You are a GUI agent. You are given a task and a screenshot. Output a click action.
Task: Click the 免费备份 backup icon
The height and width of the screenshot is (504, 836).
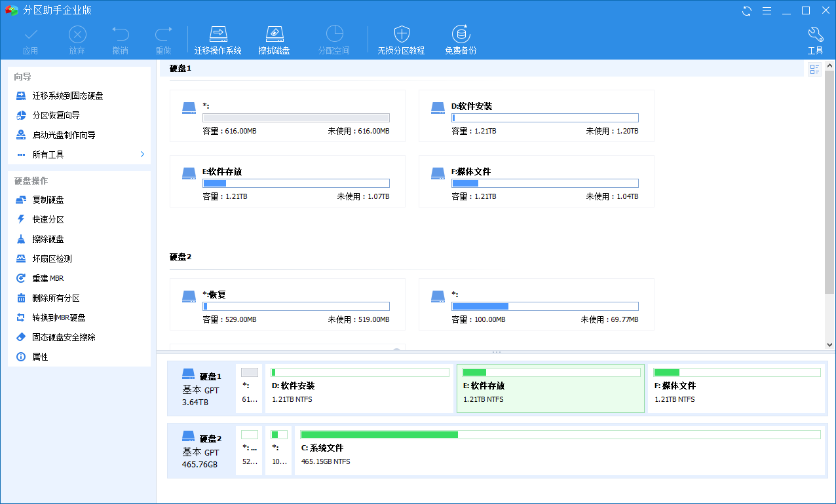pyautogui.click(x=461, y=40)
